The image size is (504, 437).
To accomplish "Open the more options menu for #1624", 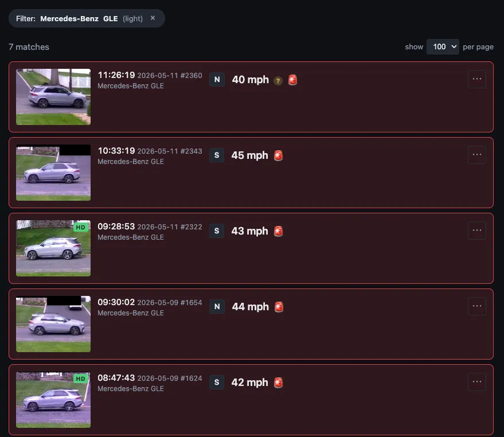I will click(477, 382).
